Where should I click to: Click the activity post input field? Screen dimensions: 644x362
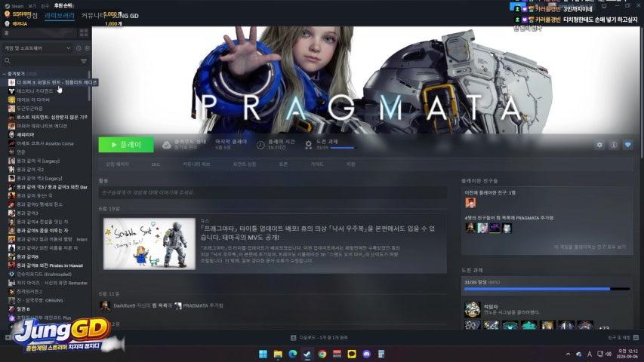[273, 192]
